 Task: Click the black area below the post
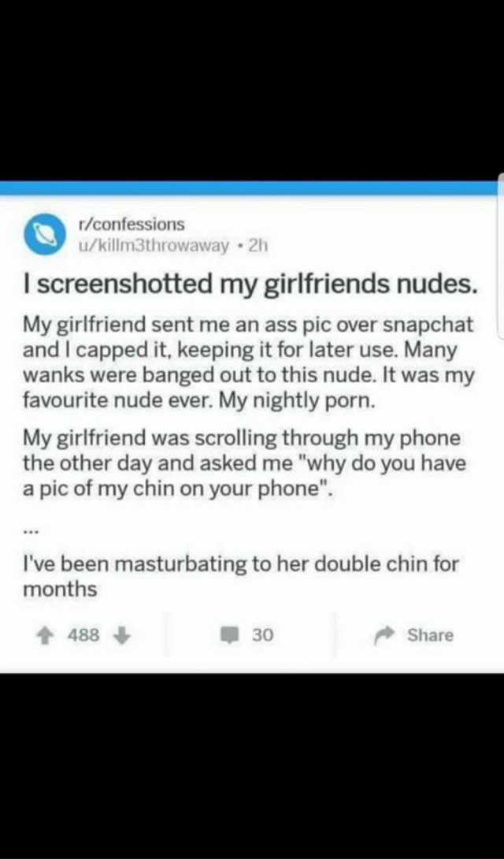pyautogui.click(x=252, y=766)
